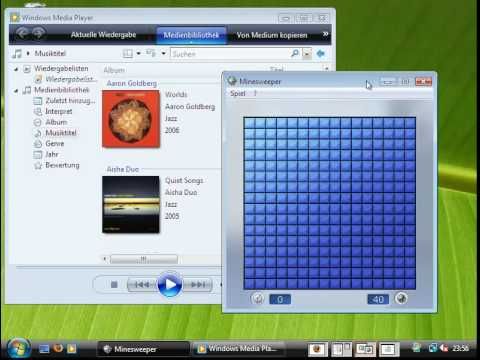Collapse the Wiedergabelisten tree node

[16, 69]
